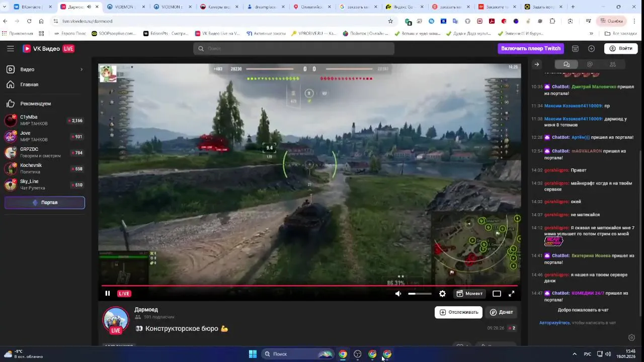Click the taskbar Поиск search box
Screen dimensions: 644x362
298,354
